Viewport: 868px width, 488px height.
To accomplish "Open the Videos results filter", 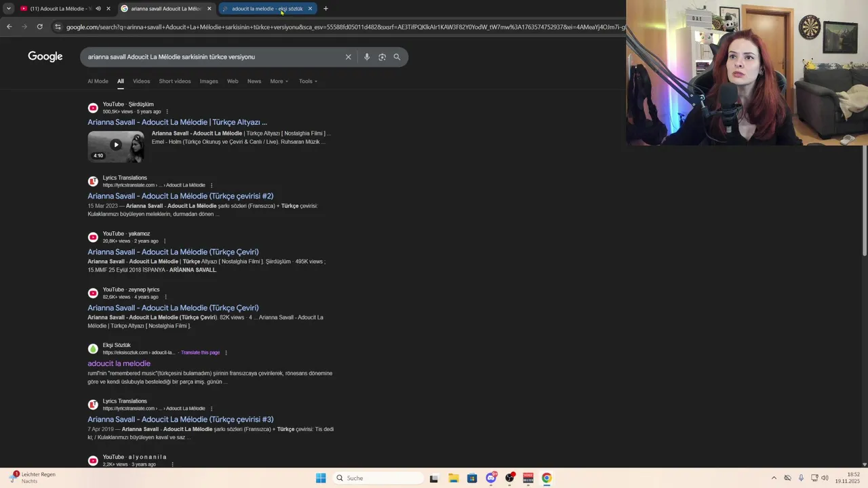I will 141,81.
